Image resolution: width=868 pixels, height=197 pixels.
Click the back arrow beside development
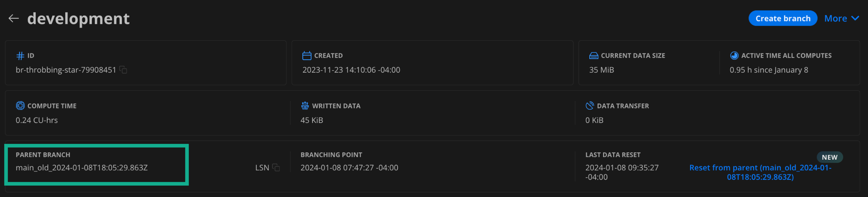click(13, 18)
